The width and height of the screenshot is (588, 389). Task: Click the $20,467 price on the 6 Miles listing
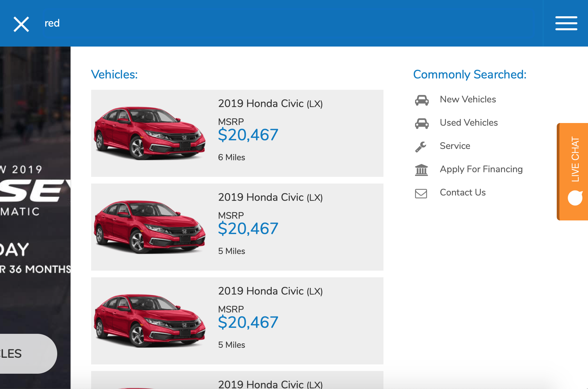(248, 135)
